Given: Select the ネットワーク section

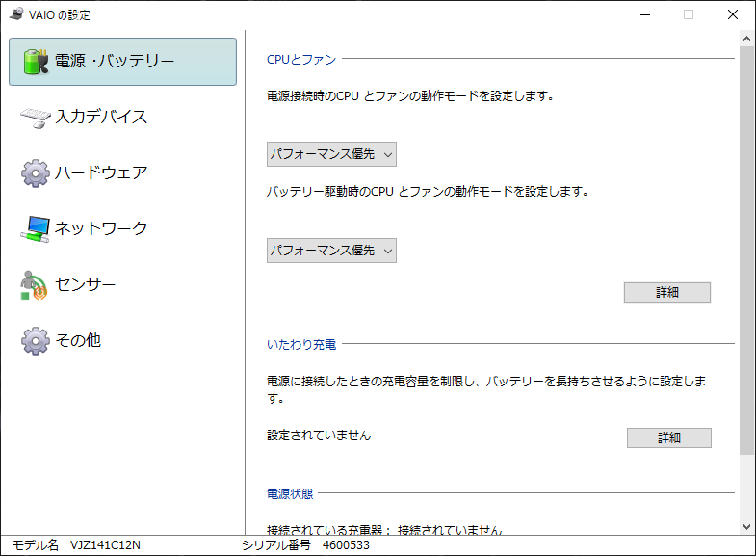Looking at the screenshot, I should click(x=122, y=229).
